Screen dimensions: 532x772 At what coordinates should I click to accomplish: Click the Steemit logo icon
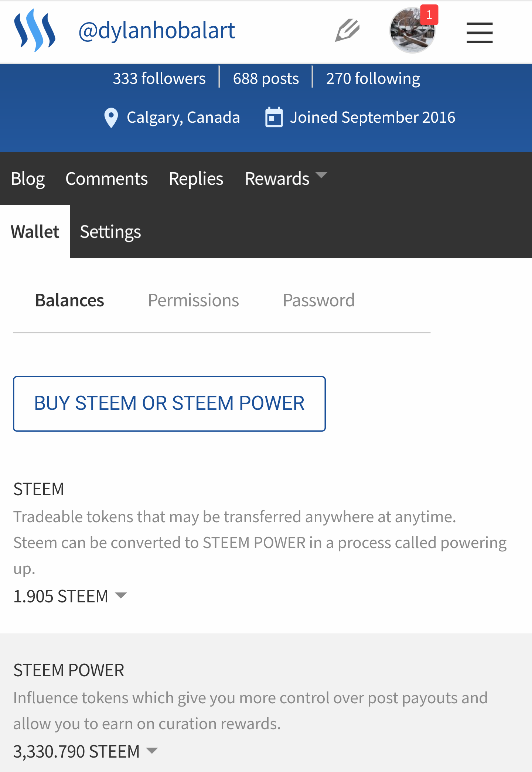(35, 30)
